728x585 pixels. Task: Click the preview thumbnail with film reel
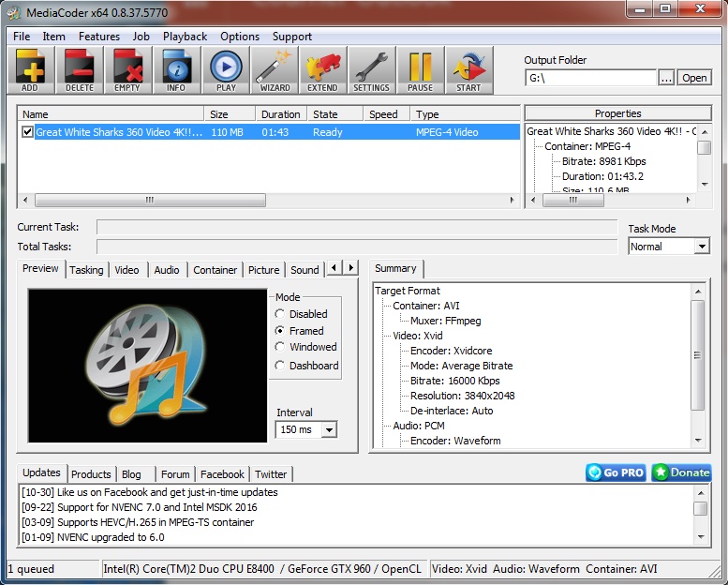click(x=148, y=366)
